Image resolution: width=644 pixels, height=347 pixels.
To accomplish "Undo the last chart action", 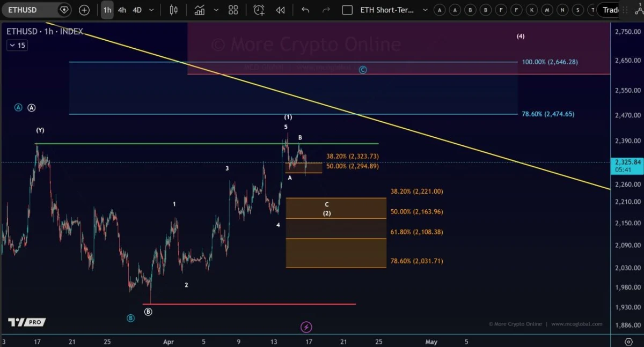I will pyautogui.click(x=305, y=10).
